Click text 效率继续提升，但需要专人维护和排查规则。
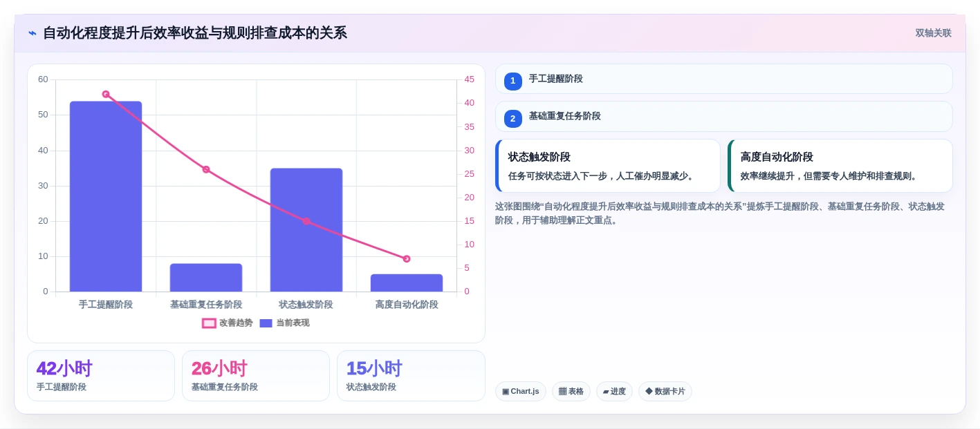Image resolution: width=980 pixels, height=429 pixels. 829,176
